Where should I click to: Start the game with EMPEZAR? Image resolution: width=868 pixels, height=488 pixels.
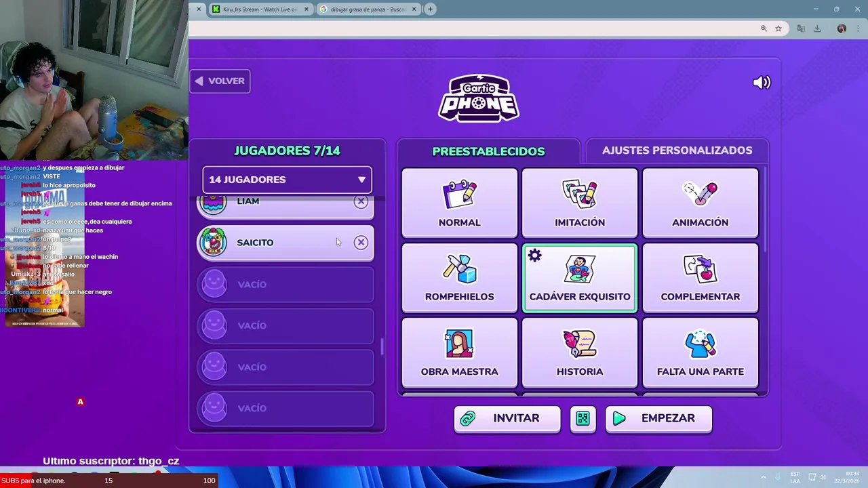[x=658, y=419]
